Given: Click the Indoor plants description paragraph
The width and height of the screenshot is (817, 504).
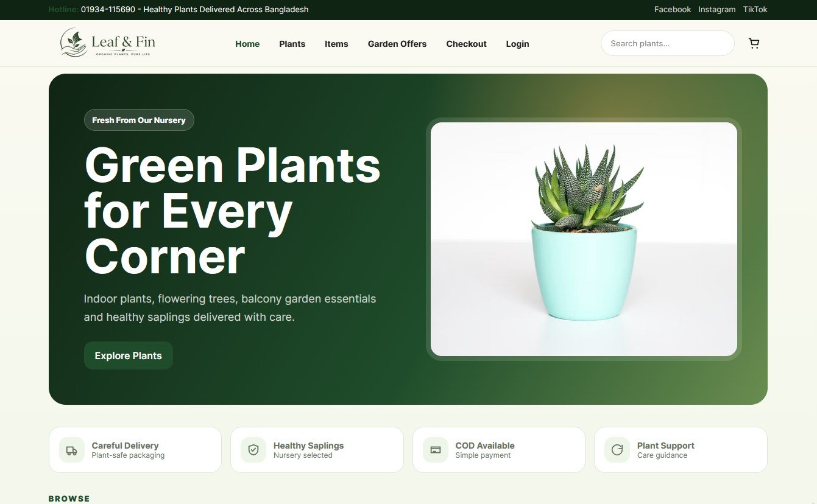Looking at the screenshot, I should pyautogui.click(x=230, y=308).
